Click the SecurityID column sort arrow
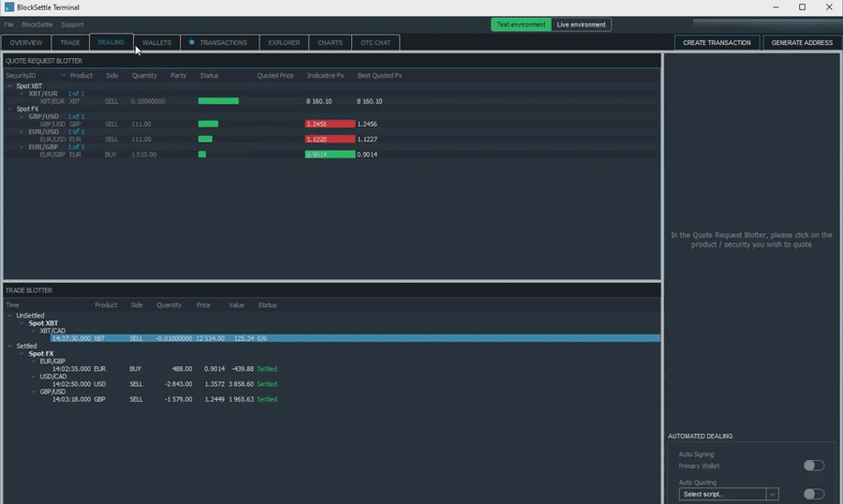Screen dimensions: 843x504 coord(64,76)
